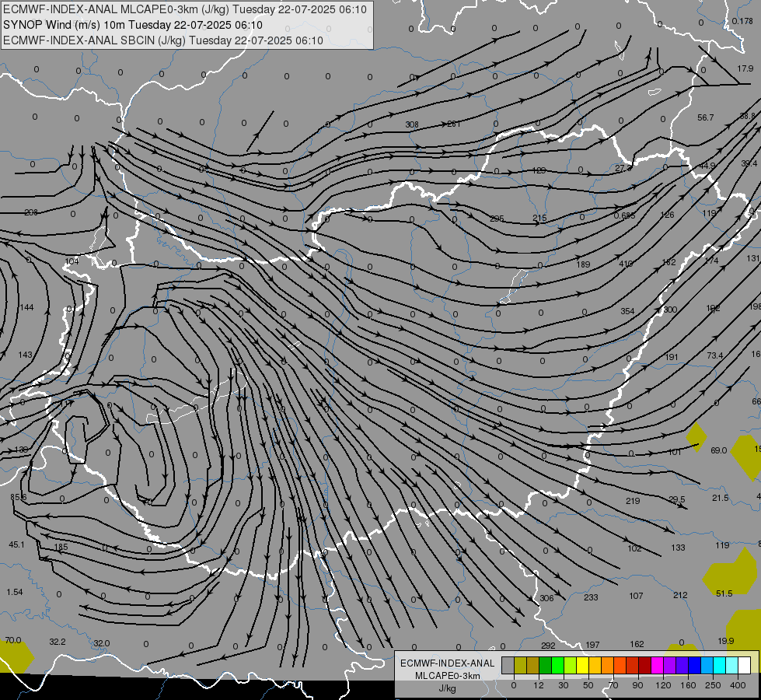The width and height of the screenshot is (761, 700).
Task: Click the 12 tick label on the legend scale
Action: pyautogui.click(x=539, y=685)
